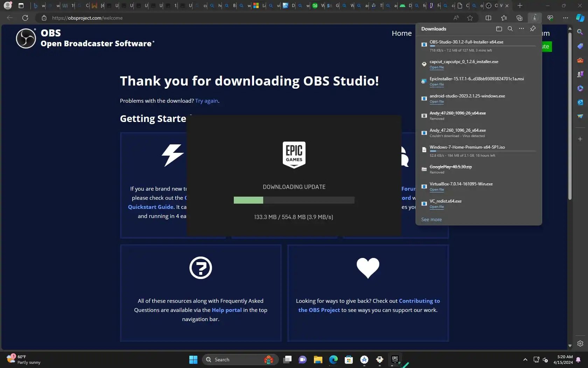Open the downloads folder icon in Downloads panel
Screen dimensions: 588x368
(x=499, y=29)
